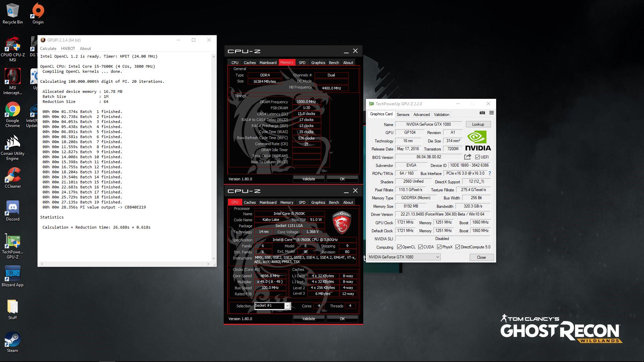Launch Google Chrome from desktop
The width and height of the screenshot is (644, 362).
13,114
